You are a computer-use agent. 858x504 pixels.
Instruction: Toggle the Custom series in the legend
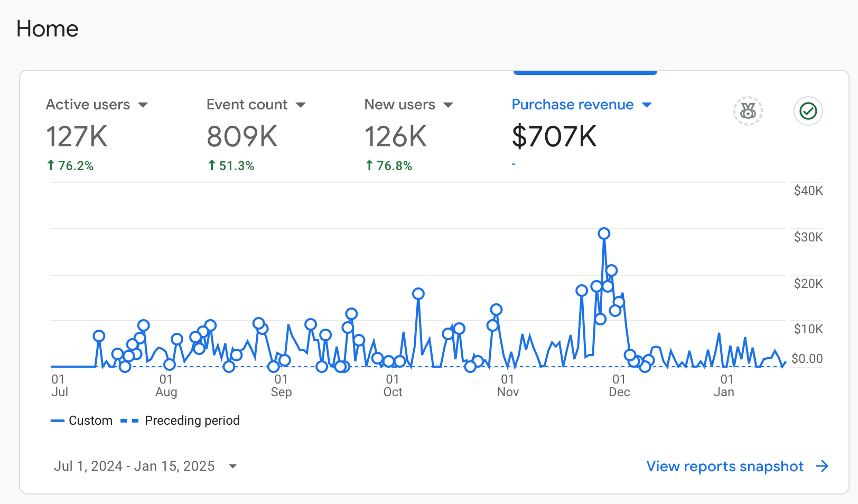click(x=81, y=421)
